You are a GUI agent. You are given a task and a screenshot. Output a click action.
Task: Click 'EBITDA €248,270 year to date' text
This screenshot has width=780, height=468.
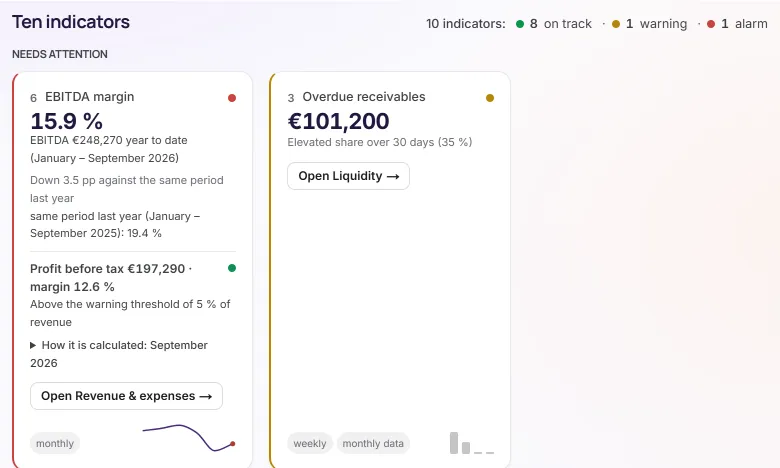coord(109,140)
